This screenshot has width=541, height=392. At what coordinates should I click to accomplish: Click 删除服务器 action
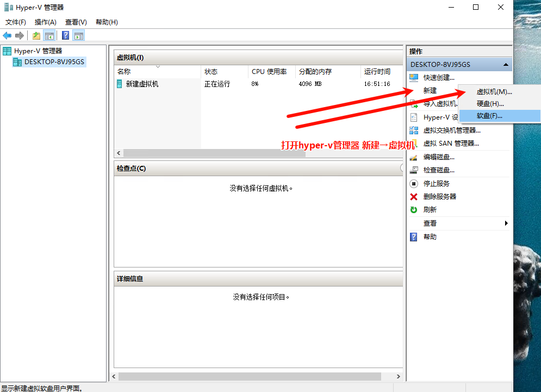(x=440, y=197)
